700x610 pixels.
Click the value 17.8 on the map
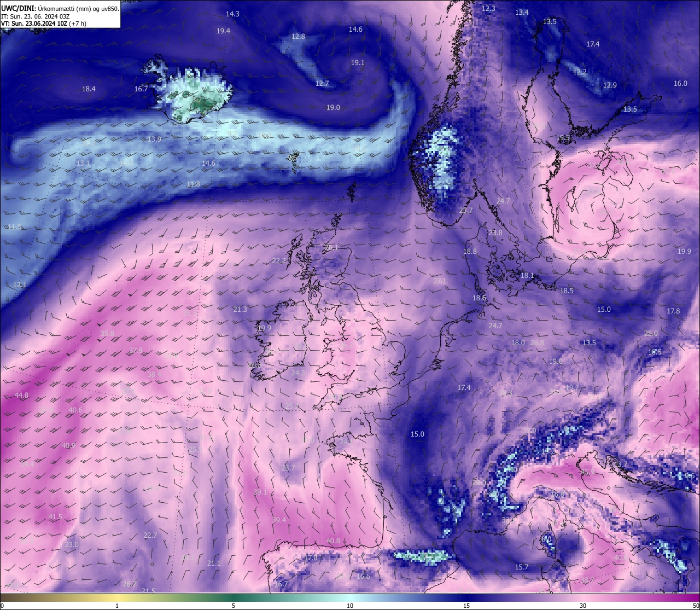tap(673, 311)
